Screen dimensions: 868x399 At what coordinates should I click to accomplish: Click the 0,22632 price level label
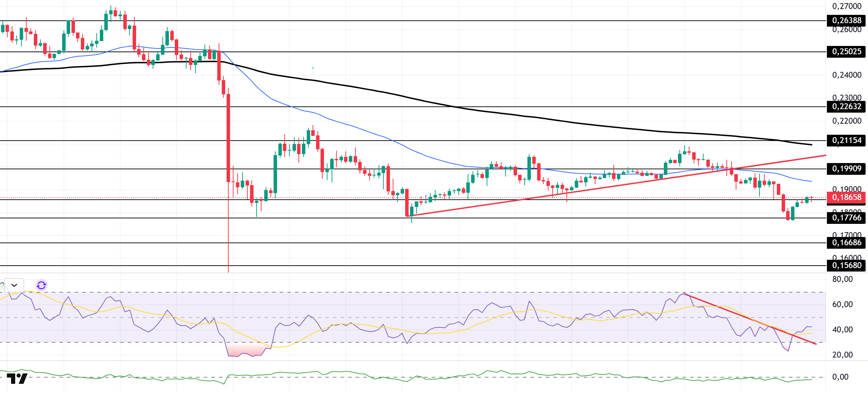[846, 107]
